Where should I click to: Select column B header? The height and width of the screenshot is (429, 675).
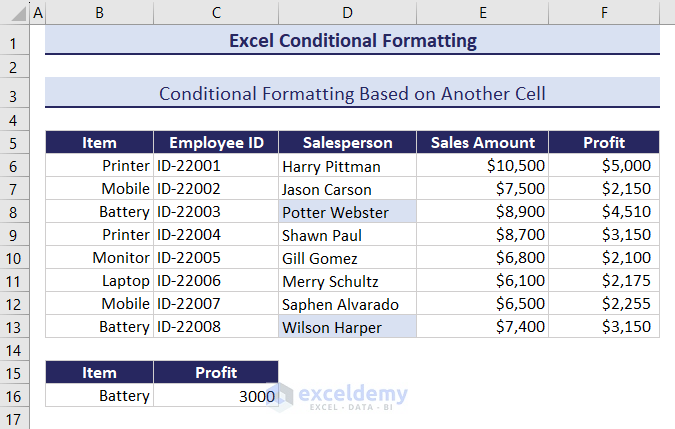(99, 13)
